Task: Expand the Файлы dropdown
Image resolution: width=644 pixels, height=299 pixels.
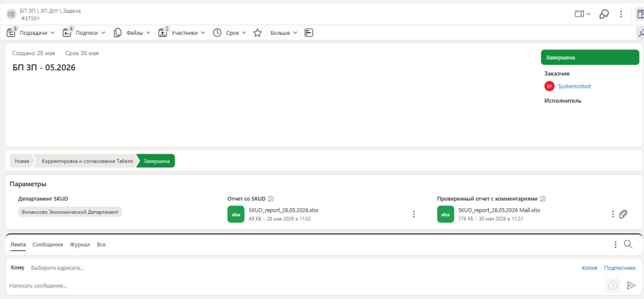Action: tap(132, 33)
